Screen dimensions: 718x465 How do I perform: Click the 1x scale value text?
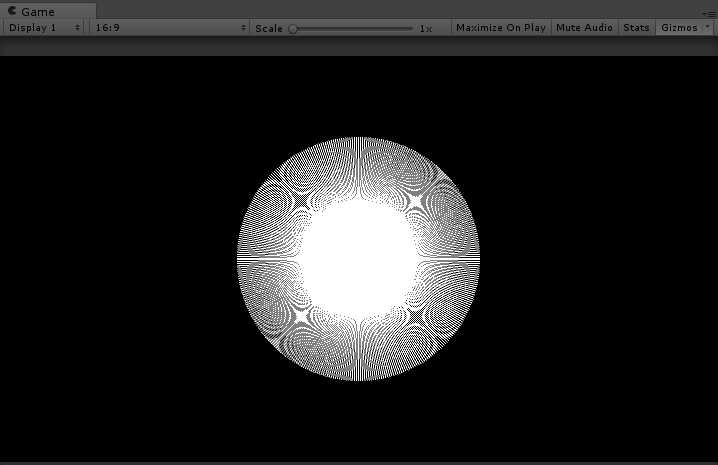(426, 28)
